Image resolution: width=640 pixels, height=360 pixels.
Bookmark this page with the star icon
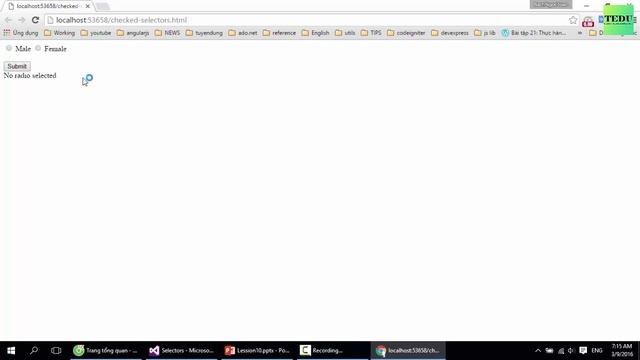(573, 20)
